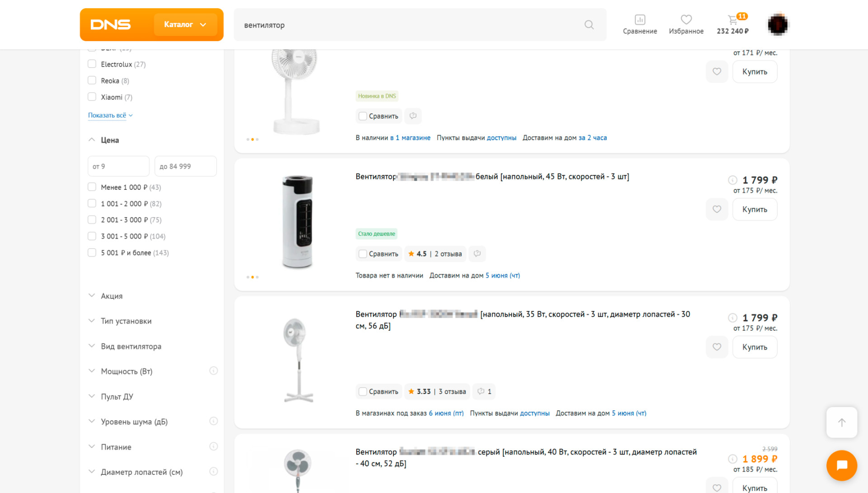Viewport: 868px width, 493px height.
Task: Tick the 1 001 - 2 000 ₽ price filter
Action: click(x=92, y=203)
